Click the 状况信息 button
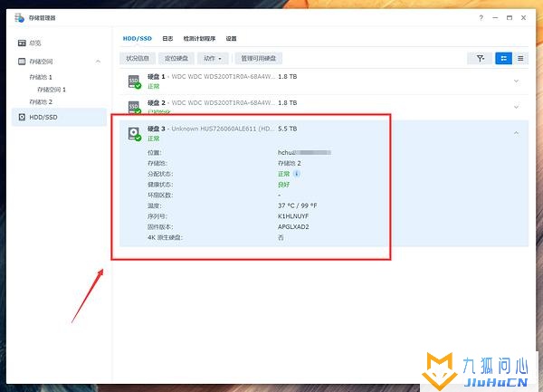Screen dimensions: 543x392 click(138, 59)
